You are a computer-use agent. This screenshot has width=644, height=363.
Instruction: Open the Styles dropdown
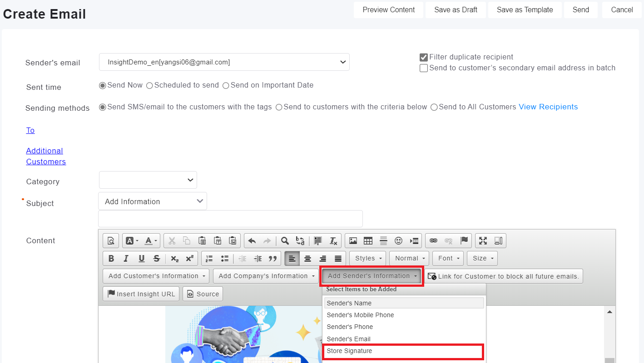(x=368, y=258)
